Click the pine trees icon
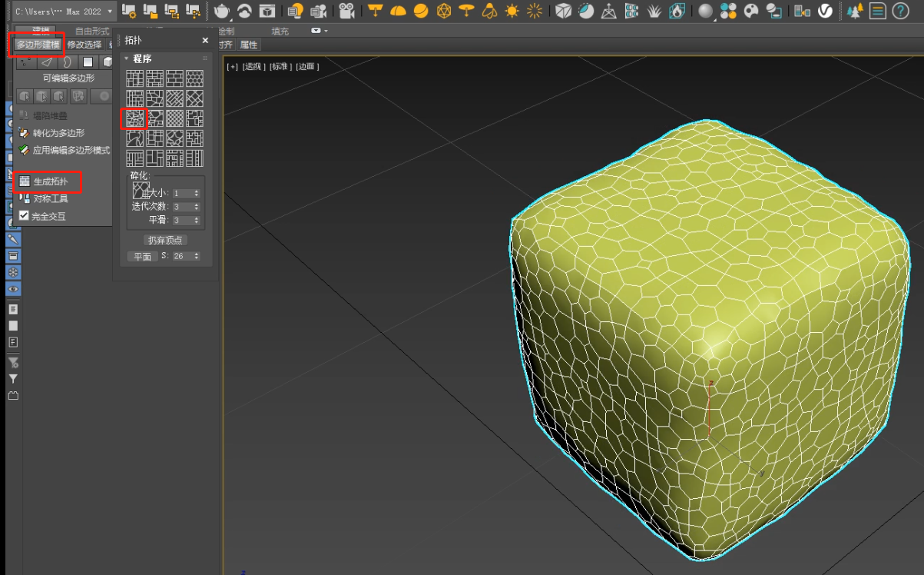 coord(854,11)
